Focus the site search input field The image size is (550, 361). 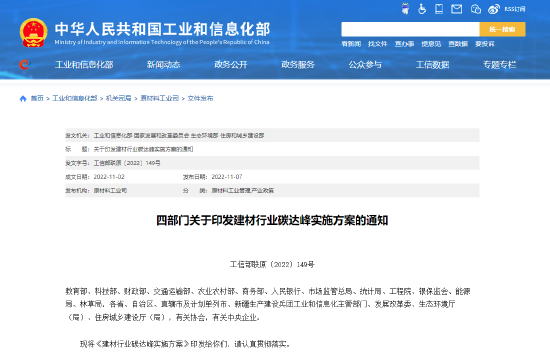click(410, 29)
